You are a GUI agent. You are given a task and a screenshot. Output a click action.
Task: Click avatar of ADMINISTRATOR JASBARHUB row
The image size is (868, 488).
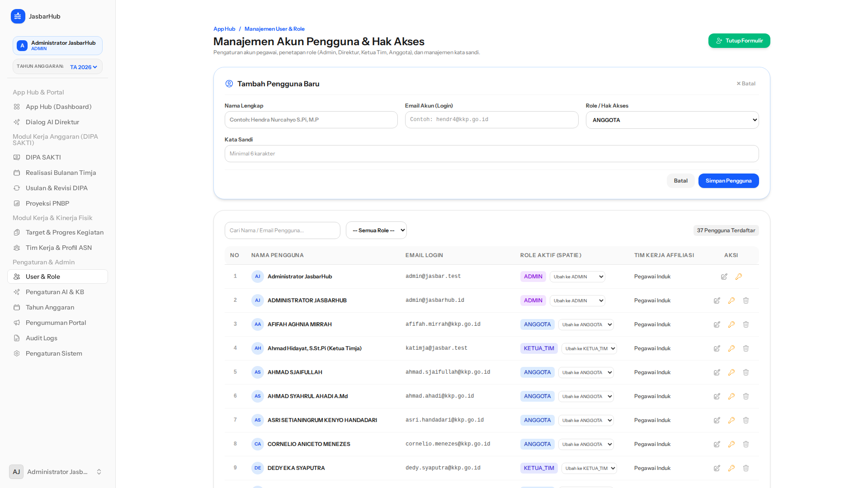(258, 300)
